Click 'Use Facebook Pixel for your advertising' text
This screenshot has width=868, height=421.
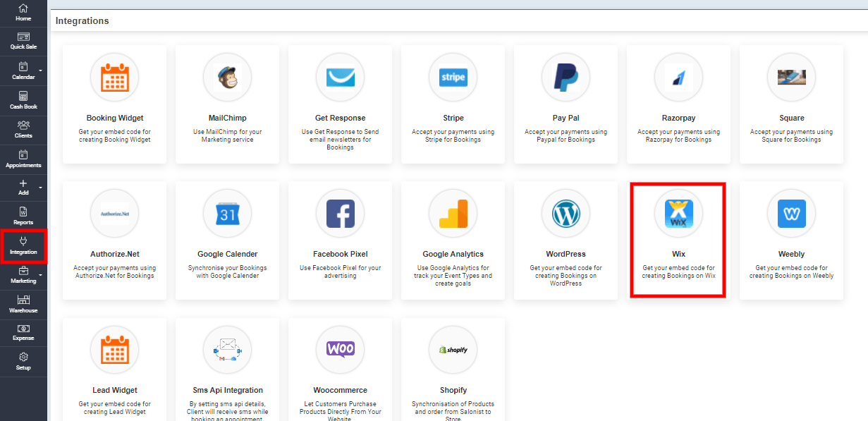341,271
